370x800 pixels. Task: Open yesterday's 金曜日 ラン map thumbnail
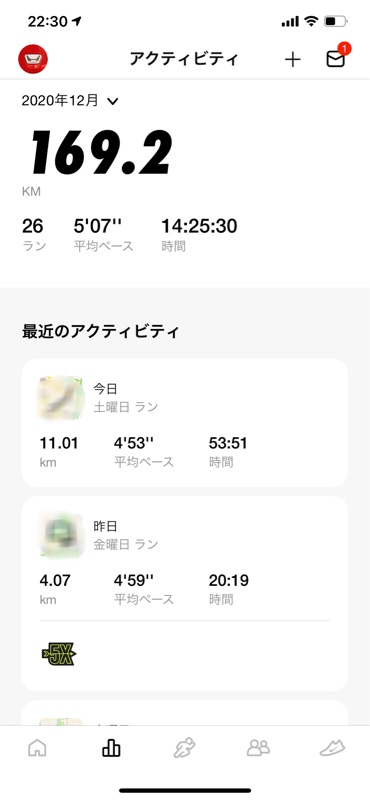(61, 534)
